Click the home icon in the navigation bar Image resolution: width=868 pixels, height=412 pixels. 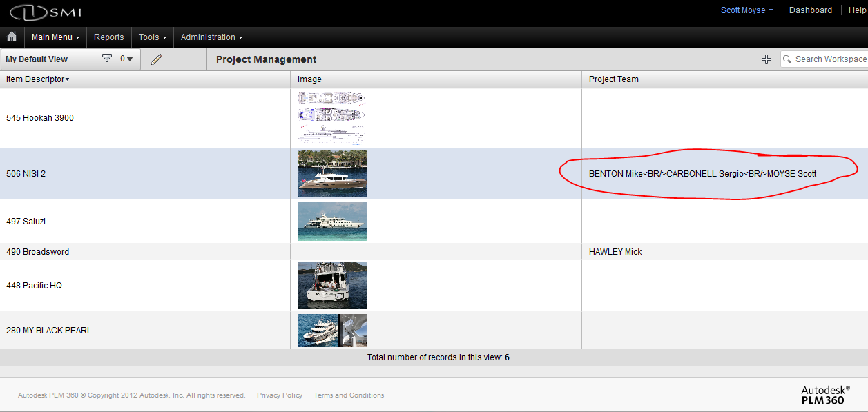point(11,37)
